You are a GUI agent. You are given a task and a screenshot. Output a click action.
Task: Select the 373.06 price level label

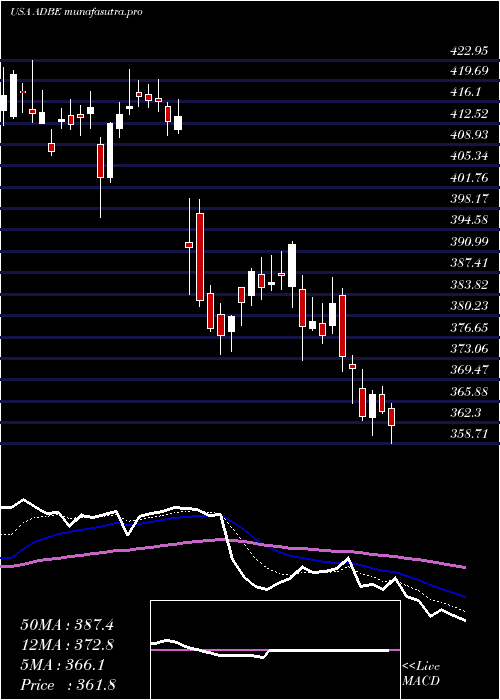(468, 348)
